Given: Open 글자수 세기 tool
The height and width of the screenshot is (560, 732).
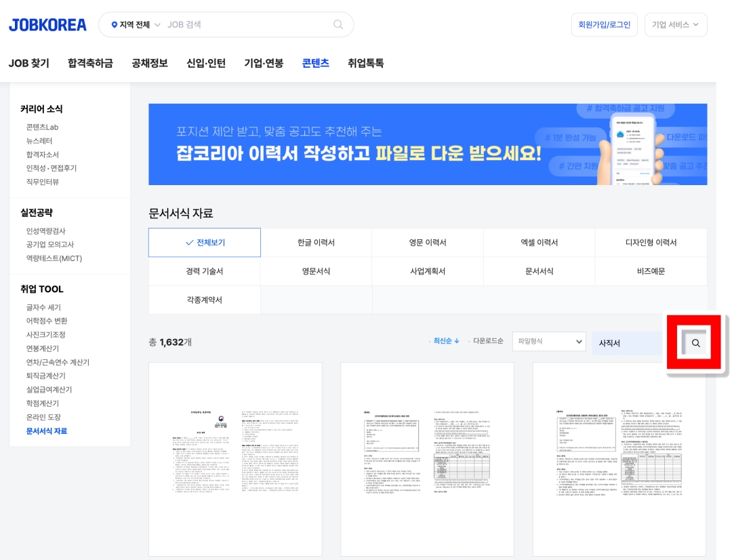Looking at the screenshot, I should [43, 307].
